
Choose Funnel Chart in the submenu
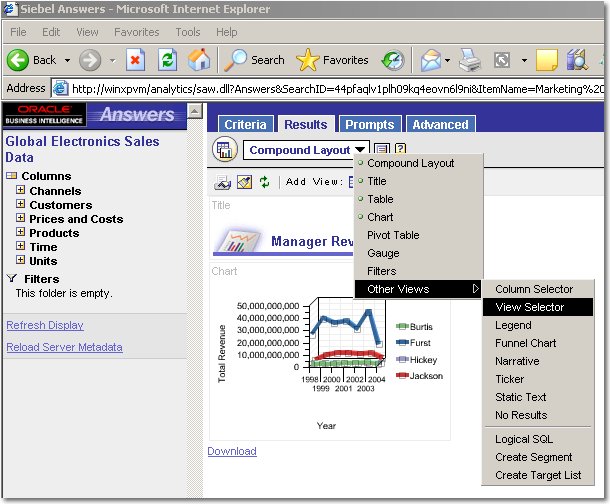click(538, 343)
